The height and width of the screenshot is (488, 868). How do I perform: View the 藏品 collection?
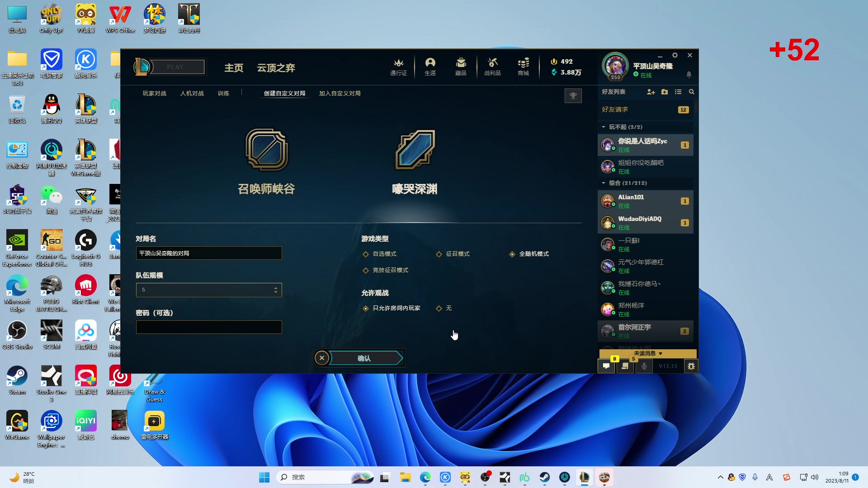click(x=461, y=67)
